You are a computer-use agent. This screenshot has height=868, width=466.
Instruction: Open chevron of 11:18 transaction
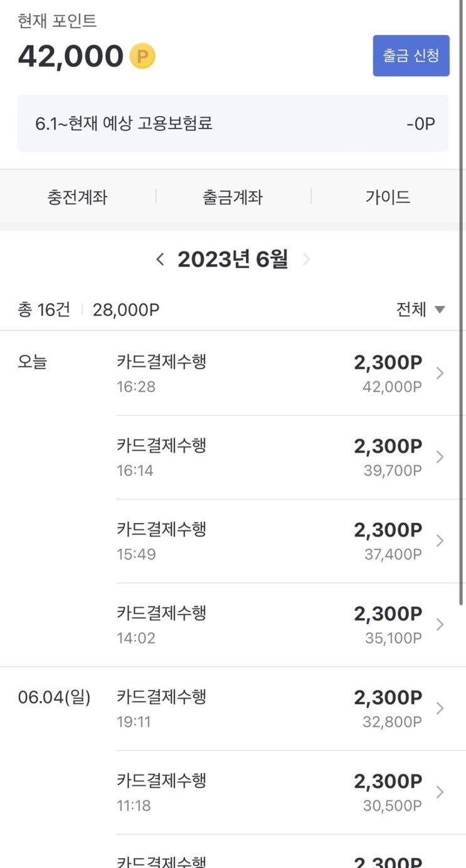[x=440, y=792]
